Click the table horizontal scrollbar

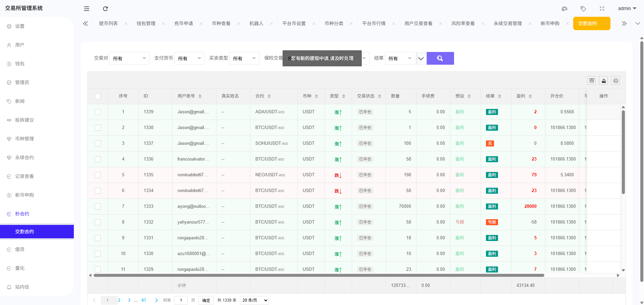pyautogui.click(x=319, y=276)
